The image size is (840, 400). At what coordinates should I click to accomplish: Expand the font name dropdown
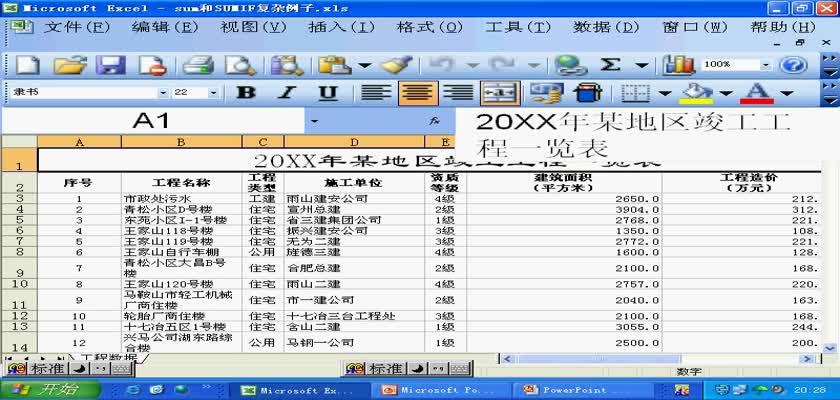(159, 93)
